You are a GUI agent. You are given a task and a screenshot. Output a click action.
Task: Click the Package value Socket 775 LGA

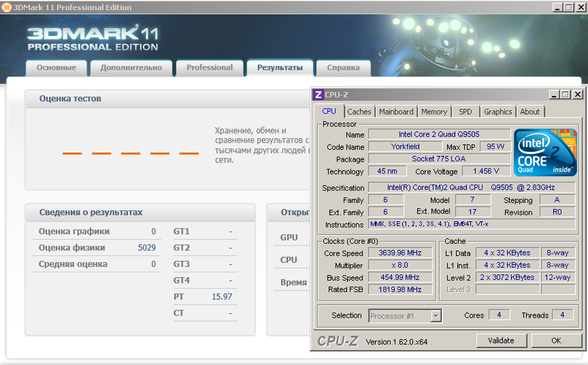click(x=439, y=159)
